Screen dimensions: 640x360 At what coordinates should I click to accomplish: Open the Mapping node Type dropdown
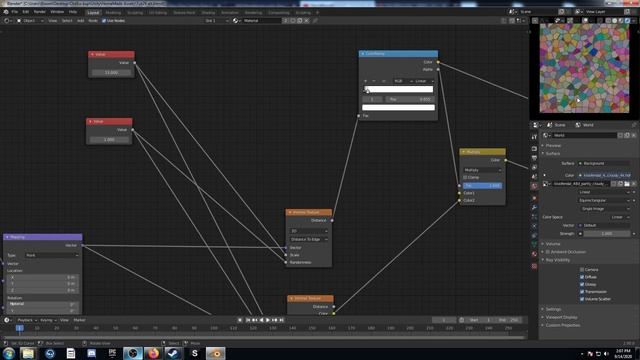(52, 255)
